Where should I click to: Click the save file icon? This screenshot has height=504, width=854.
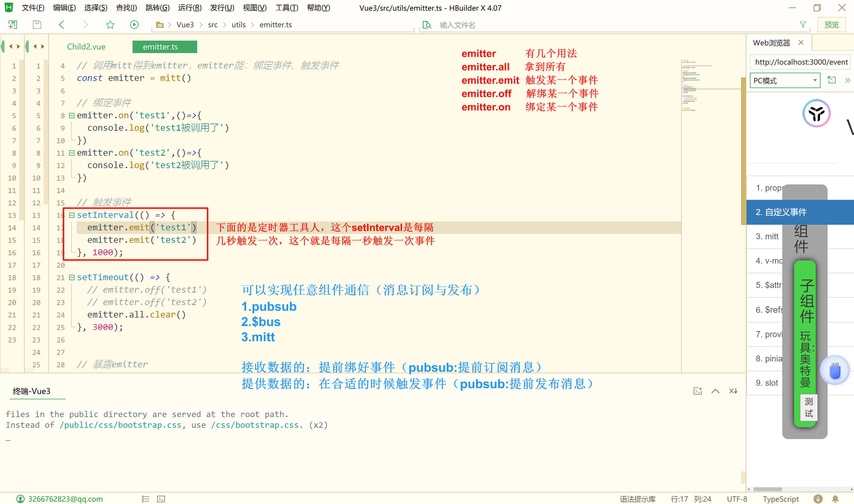tap(37, 24)
